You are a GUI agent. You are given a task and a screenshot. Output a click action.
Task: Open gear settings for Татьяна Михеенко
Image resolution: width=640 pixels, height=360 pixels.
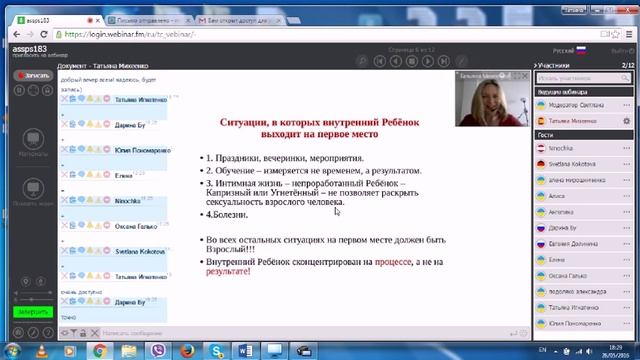tap(627, 121)
